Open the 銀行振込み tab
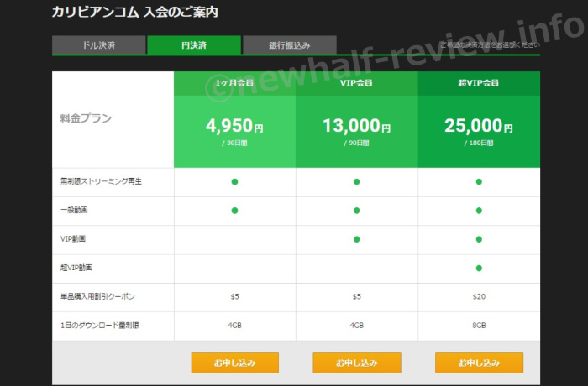 coord(290,45)
